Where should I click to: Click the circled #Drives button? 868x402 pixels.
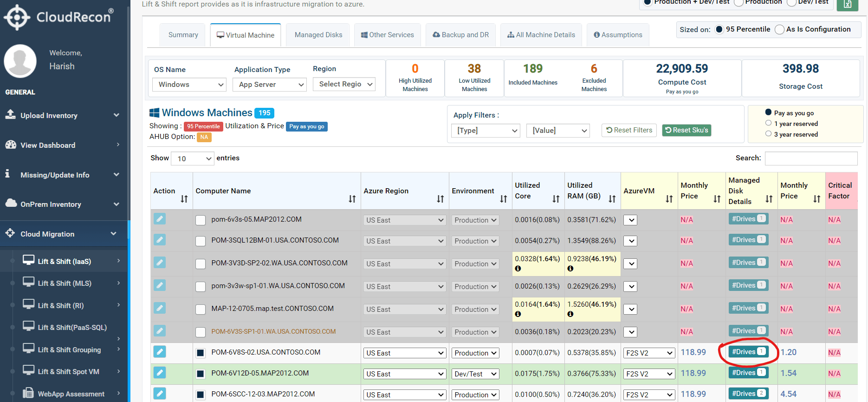748,352
